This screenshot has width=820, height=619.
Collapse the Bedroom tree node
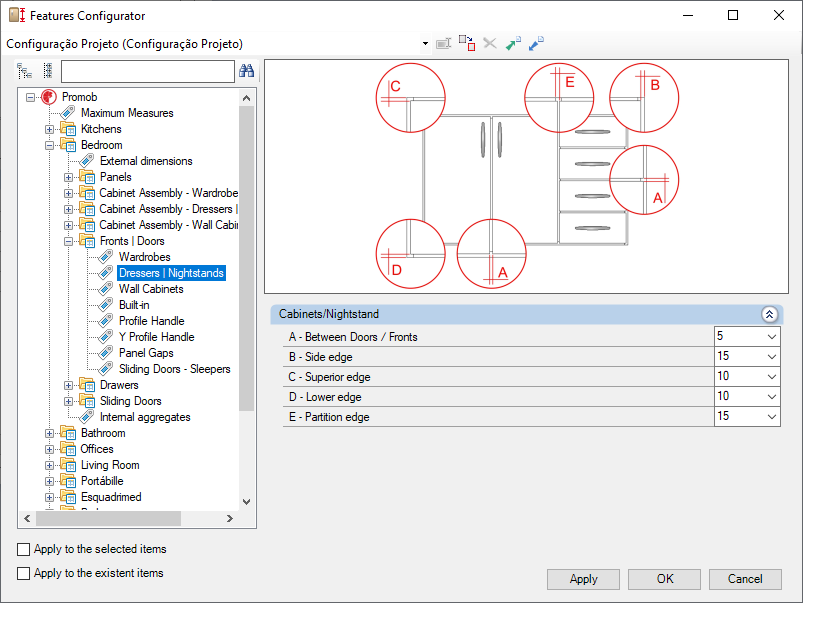pos(49,145)
